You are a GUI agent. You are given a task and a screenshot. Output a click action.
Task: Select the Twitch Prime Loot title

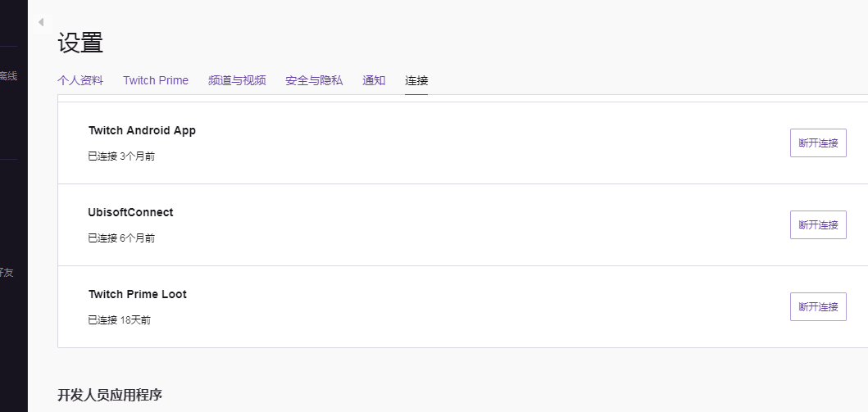pyautogui.click(x=137, y=294)
